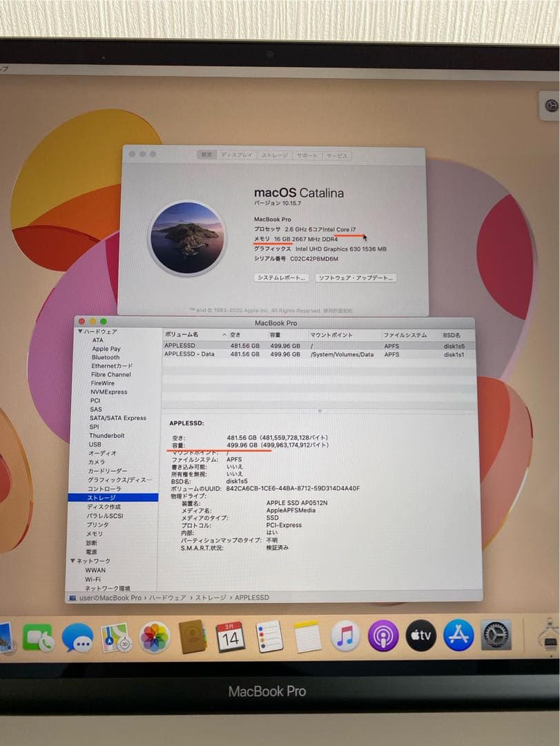This screenshot has width=560, height=746.
Task: Select プリンタ in sidebar
Action: 97,525
